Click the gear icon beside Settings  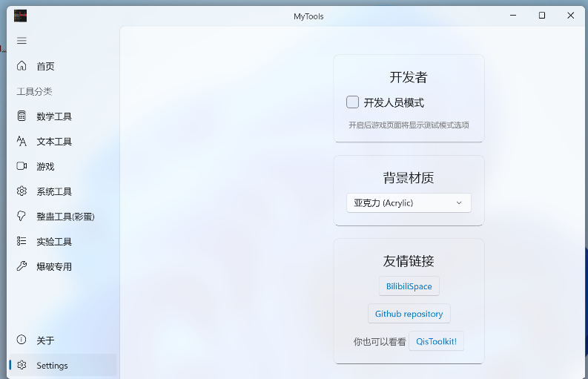[x=22, y=365]
